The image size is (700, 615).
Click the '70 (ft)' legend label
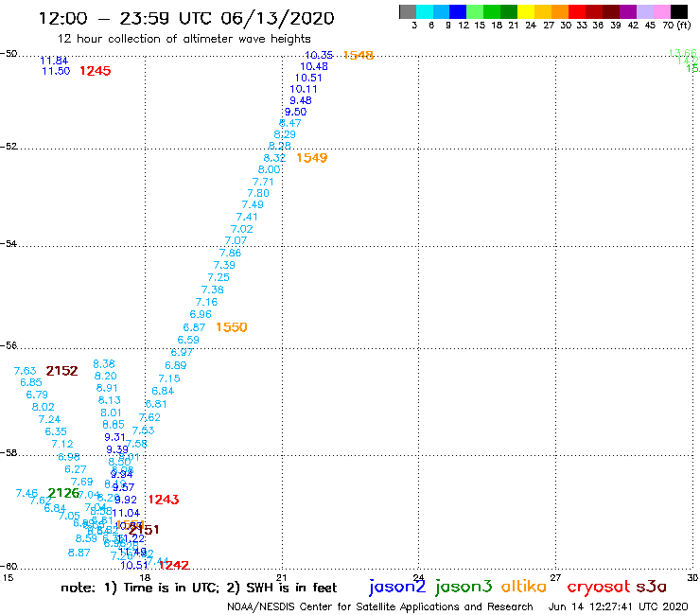(x=676, y=25)
